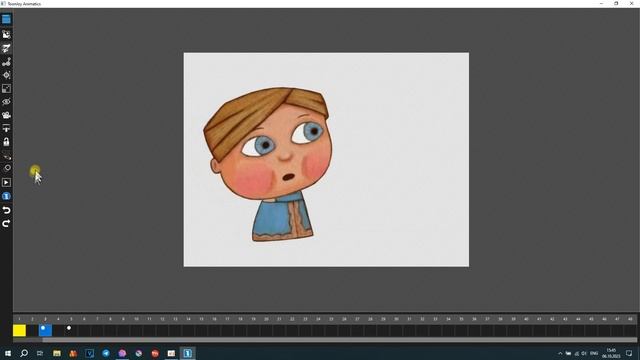Select the import image tool icon

point(6,35)
